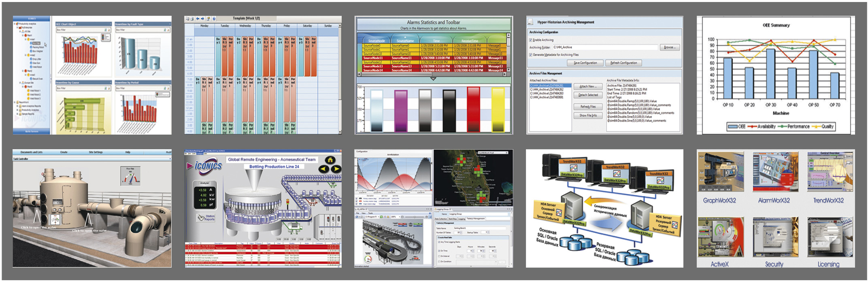Open Site Settings in Tank Controller

pyautogui.click(x=96, y=152)
